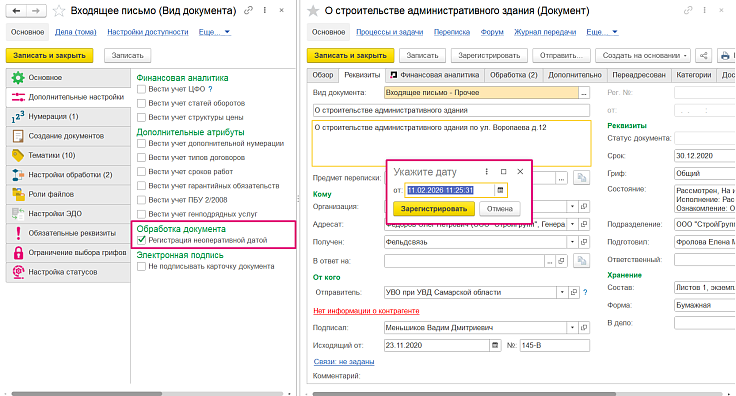Uncheck Регистрация неоперативной датой
The image size is (736, 396).
(141, 240)
